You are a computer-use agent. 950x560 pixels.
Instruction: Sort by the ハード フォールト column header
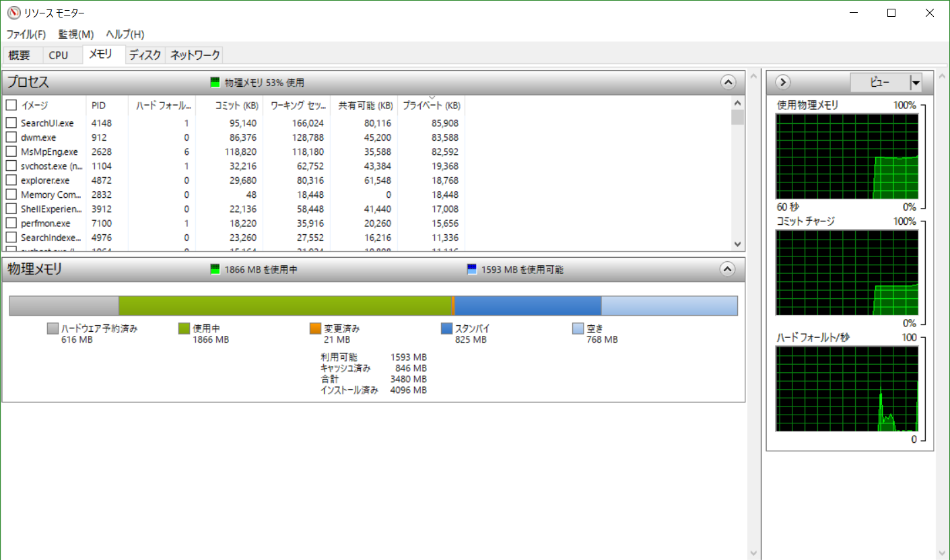(x=162, y=106)
